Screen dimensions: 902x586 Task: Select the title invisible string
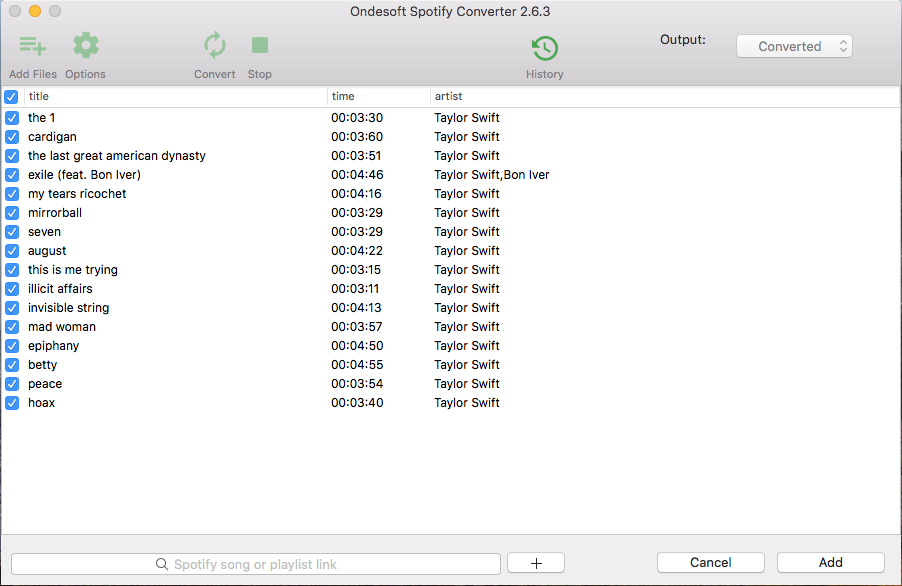(x=68, y=308)
